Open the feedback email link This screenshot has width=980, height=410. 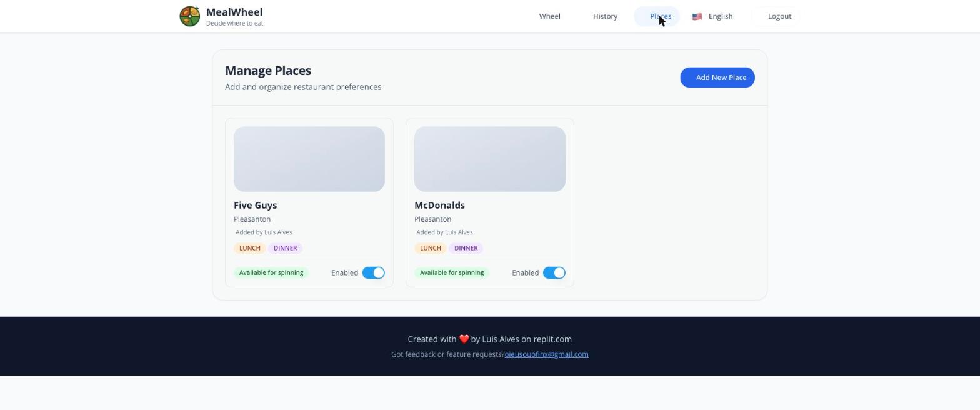tap(546, 354)
